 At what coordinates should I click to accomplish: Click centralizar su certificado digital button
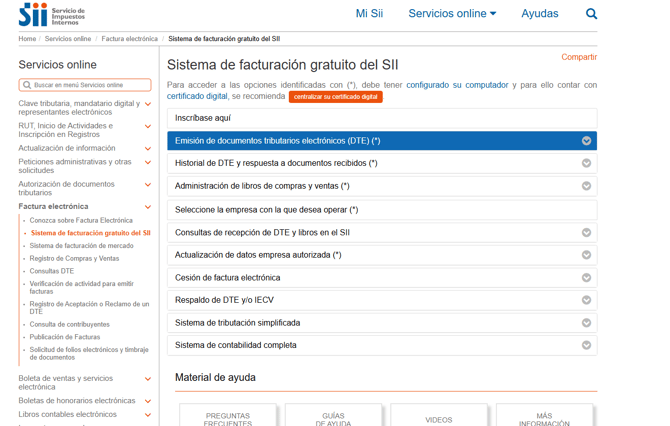tap(335, 97)
